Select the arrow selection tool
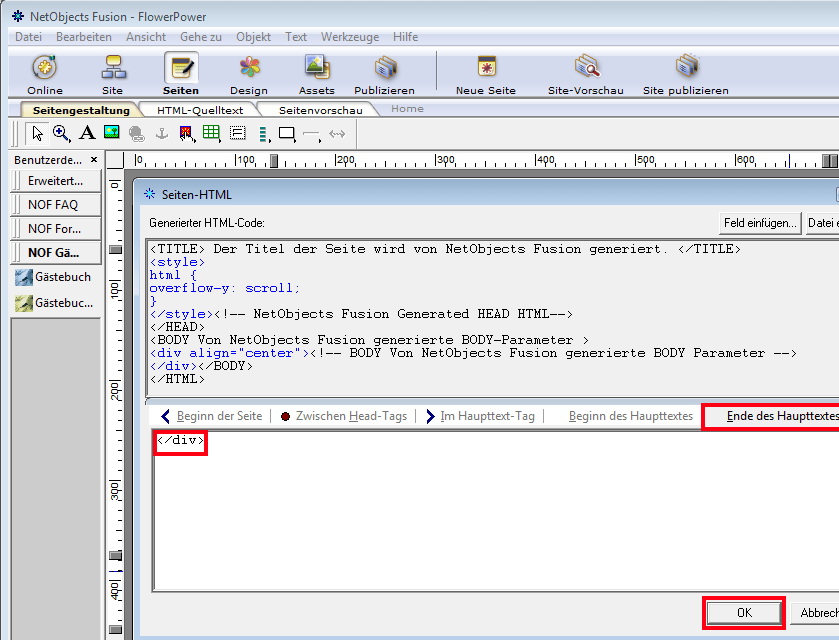 pyautogui.click(x=37, y=133)
